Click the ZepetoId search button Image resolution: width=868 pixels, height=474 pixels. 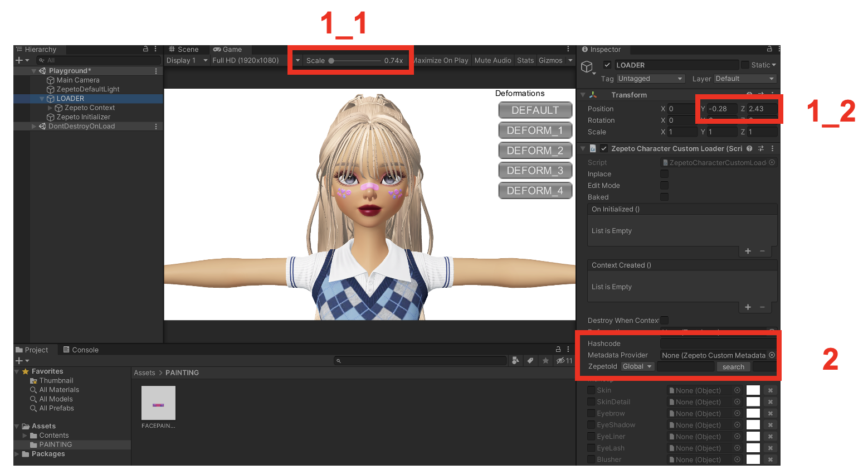(x=733, y=367)
